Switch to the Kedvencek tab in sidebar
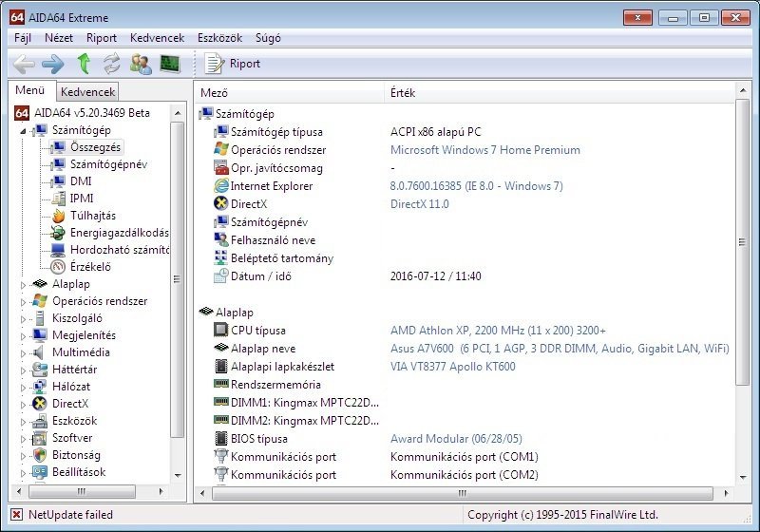This screenshot has width=760, height=532. coord(87,91)
